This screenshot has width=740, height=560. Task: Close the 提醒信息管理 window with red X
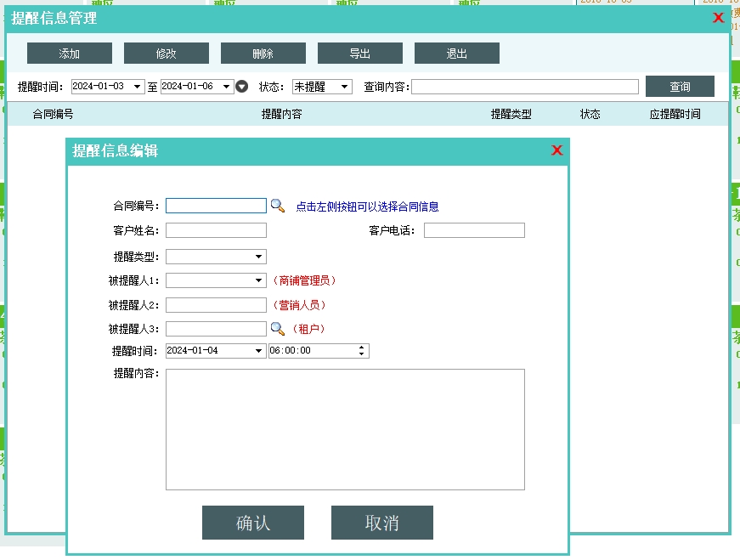tap(719, 17)
